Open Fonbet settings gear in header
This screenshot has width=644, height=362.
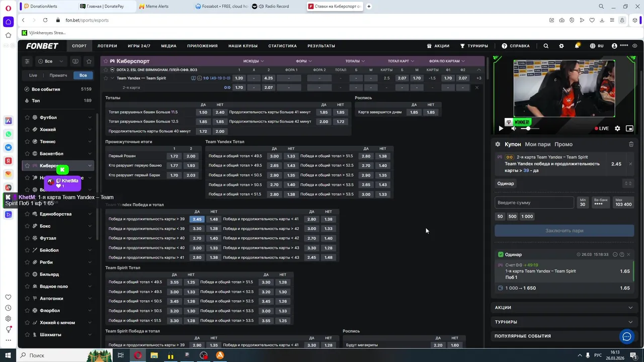(x=561, y=46)
